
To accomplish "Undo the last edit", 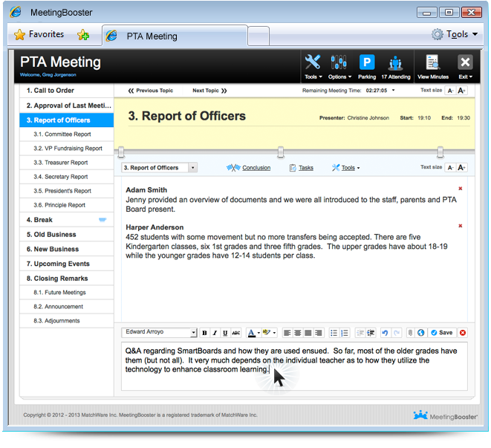I will [385, 333].
